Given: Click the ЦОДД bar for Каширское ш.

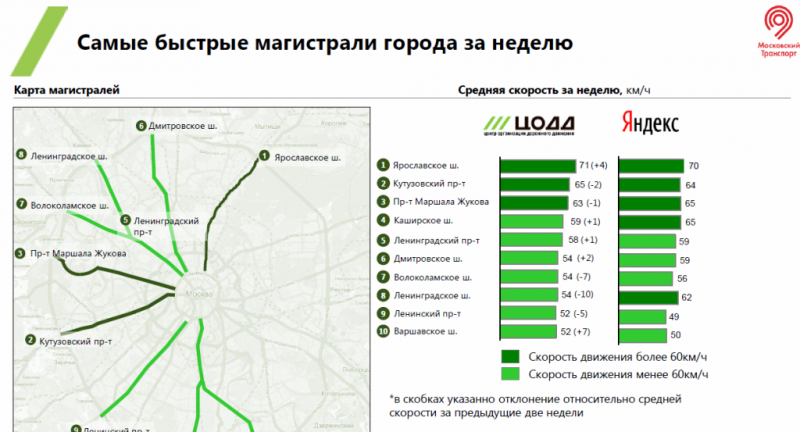Looking at the screenshot, I should click(532, 221).
